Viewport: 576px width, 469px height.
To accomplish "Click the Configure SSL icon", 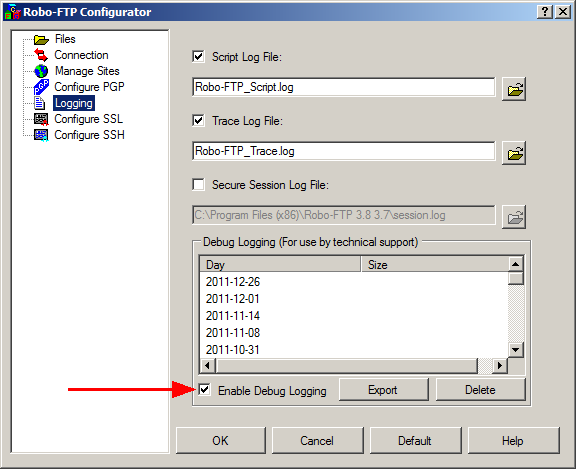I will [x=41, y=119].
